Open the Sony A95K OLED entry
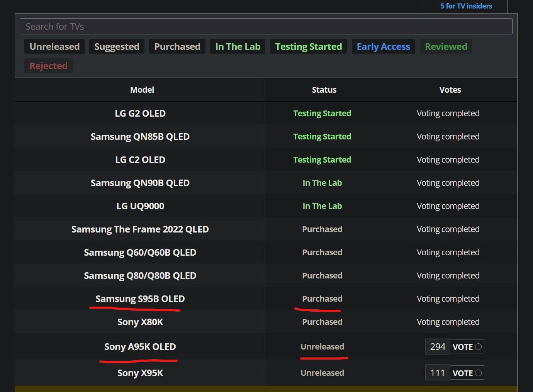The image size is (533, 392). tap(140, 346)
